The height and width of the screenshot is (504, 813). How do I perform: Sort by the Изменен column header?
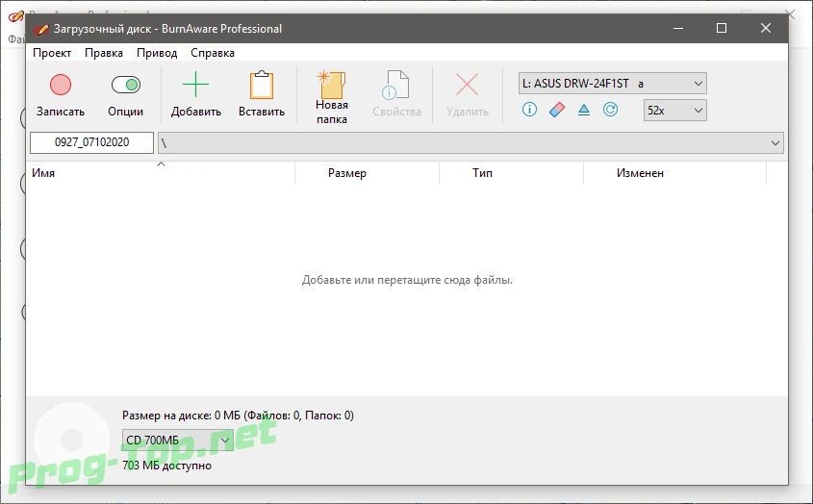(674, 173)
